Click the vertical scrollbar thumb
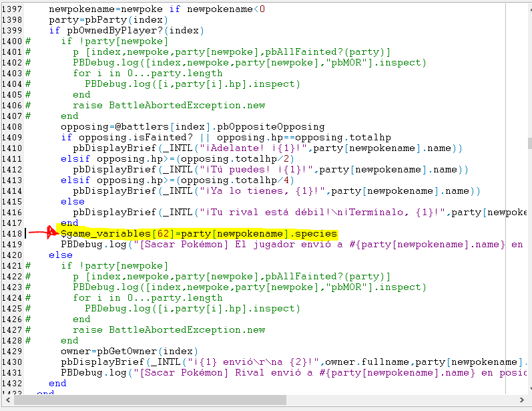Viewport: 532px width, 411px height. tap(529, 142)
